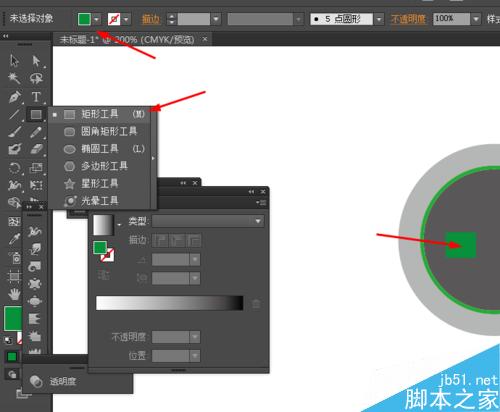Image resolution: width=500 pixels, height=412 pixels.
Task: Click gradient panel green fill swatch
Action: (x=100, y=248)
